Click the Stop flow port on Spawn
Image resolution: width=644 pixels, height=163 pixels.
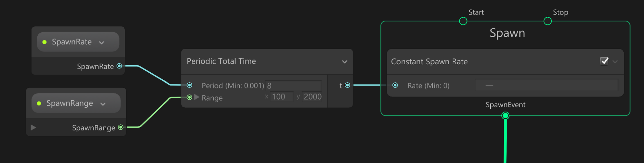point(547,21)
